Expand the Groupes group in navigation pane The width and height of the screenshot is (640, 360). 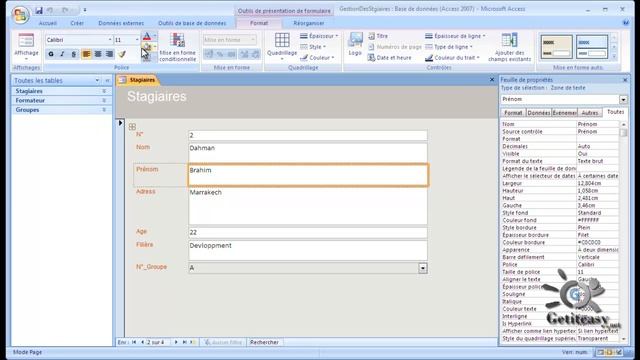104,110
